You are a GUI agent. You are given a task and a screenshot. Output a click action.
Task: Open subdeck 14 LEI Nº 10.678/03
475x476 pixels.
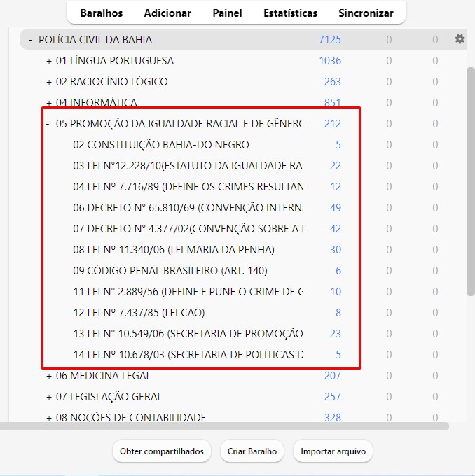(x=188, y=354)
